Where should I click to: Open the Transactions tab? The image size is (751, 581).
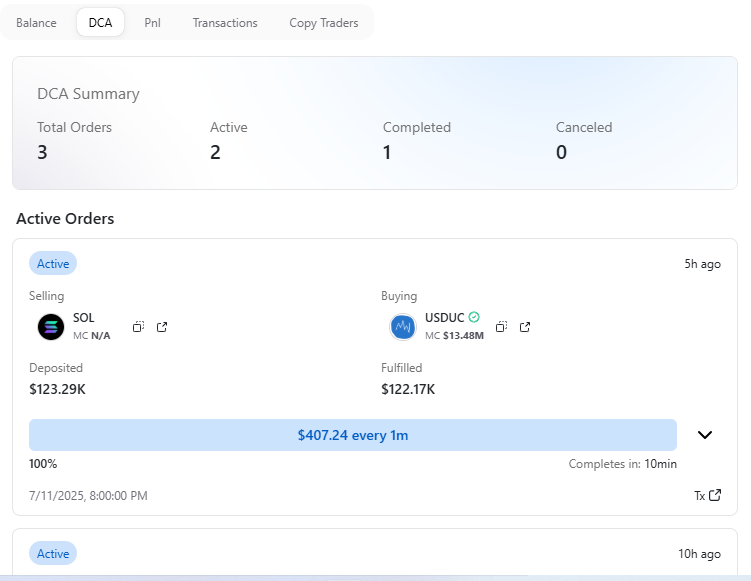pyautogui.click(x=225, y=23)
